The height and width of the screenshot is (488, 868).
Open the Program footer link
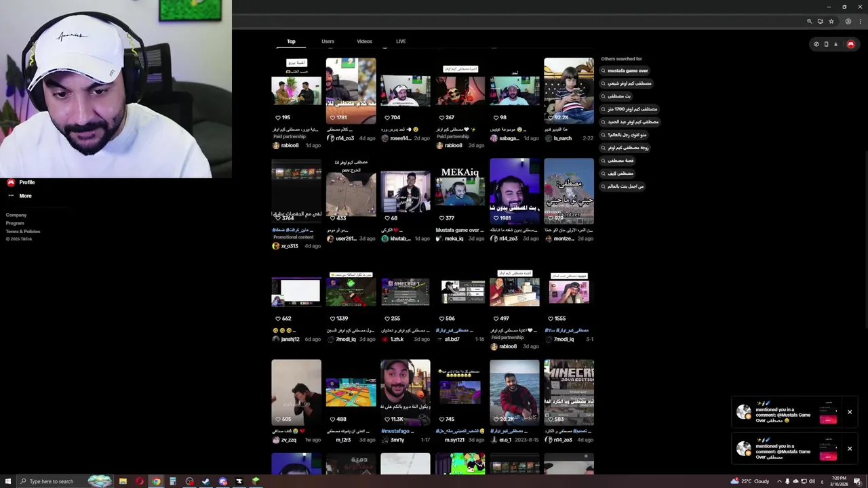click(15, 223)
